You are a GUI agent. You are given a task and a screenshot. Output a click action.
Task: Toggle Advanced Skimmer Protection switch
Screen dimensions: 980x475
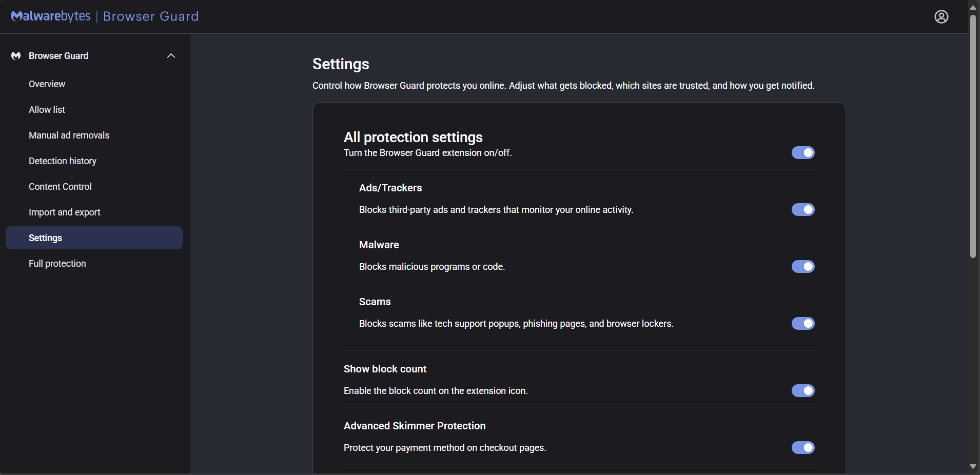802,448
